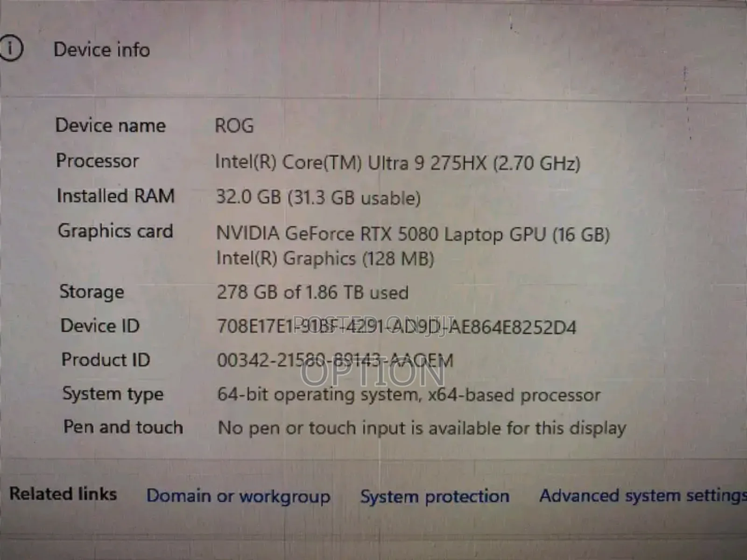Click the Processor label
747x560 pixels.
[x=98, y=161]
